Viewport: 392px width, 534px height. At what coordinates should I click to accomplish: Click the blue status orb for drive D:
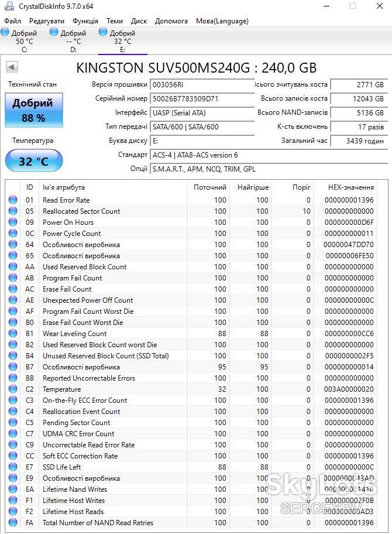pyautogui.click(x=54, y=32)
